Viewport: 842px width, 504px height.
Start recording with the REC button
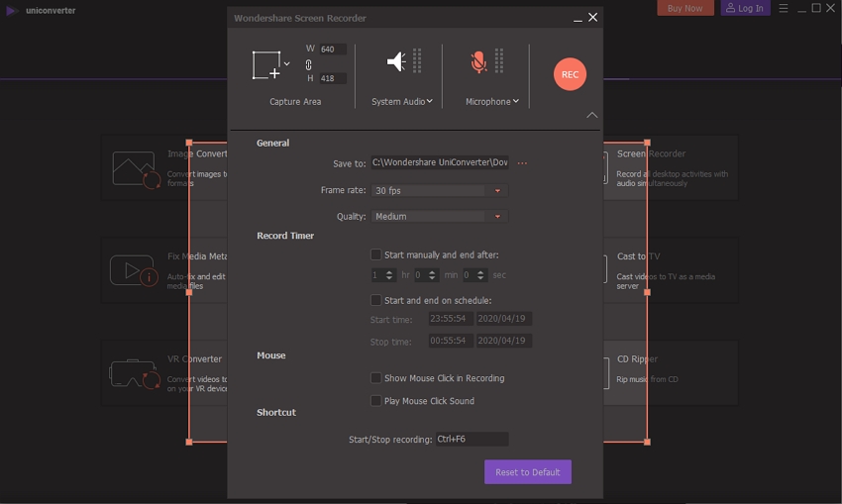click(570, 74)
